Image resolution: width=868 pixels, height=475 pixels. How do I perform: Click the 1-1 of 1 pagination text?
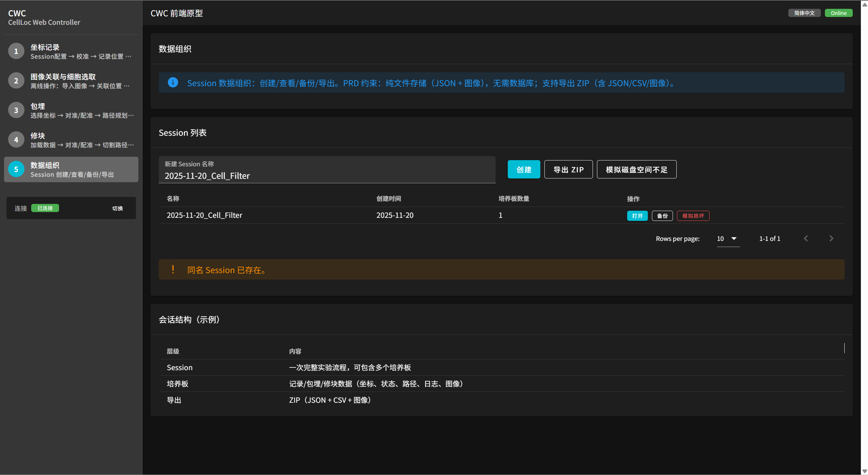tap(770, 239)
